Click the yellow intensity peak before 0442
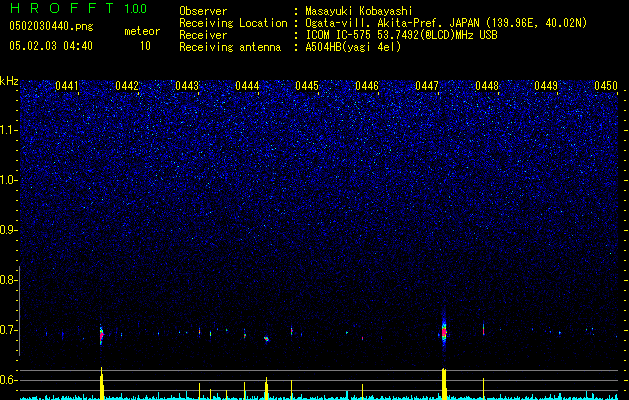Image resolution: width=629 pixels, height=400 pixels. 102,383
